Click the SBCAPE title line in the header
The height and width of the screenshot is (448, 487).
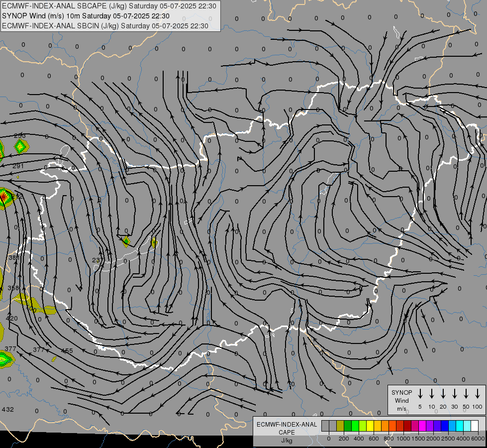(x=109, y=6)
